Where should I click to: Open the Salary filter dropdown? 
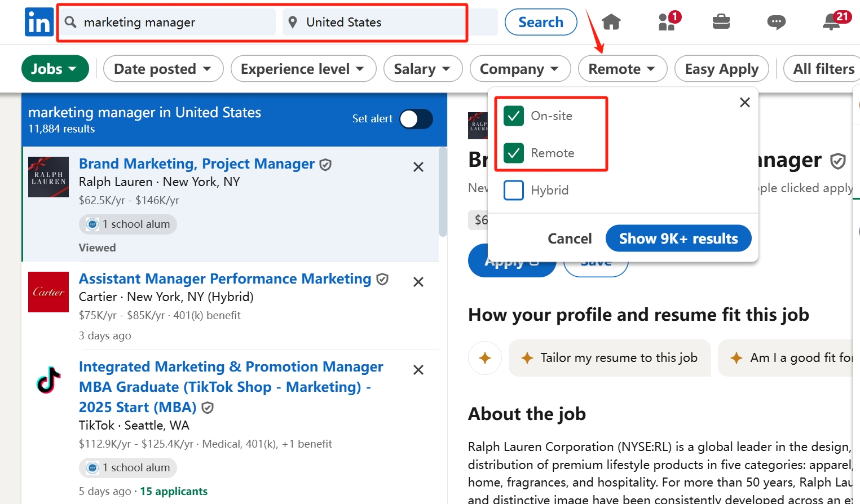click(423, 68)
